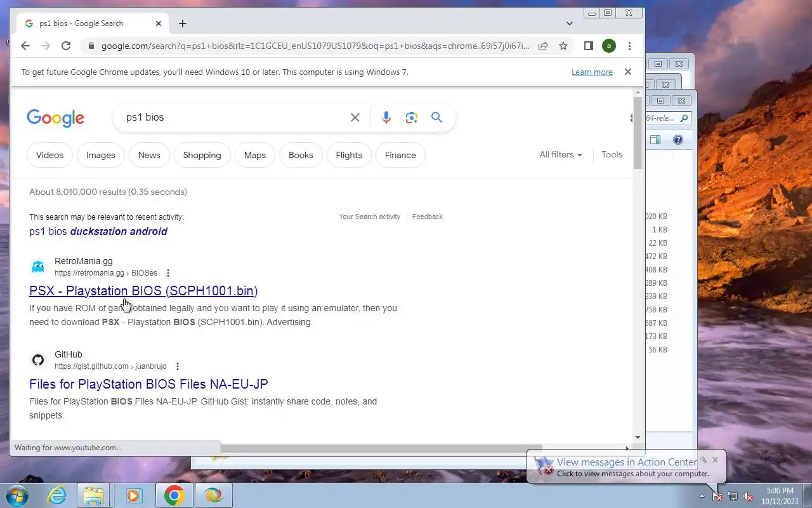Image resolution: width=812 pixels, height=508 pixels.
Task: Open Chrome's three-dot menu
Action: click(x=629, y=46)
